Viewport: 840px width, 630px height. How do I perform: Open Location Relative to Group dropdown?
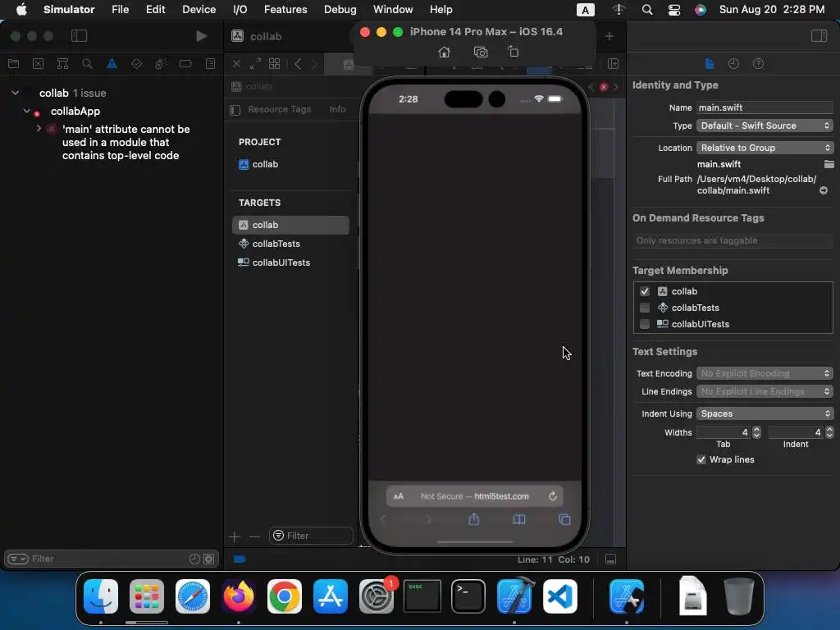pos(765,148)
